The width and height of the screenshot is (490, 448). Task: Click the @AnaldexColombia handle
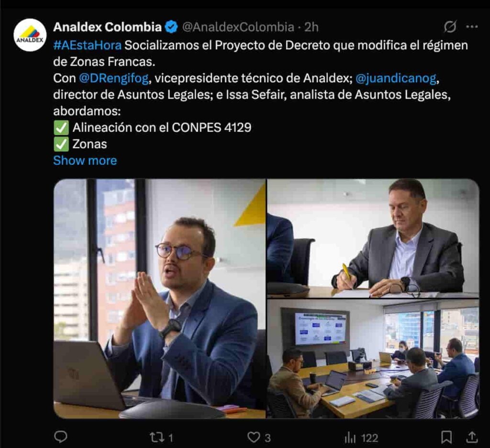pos(238,27)
